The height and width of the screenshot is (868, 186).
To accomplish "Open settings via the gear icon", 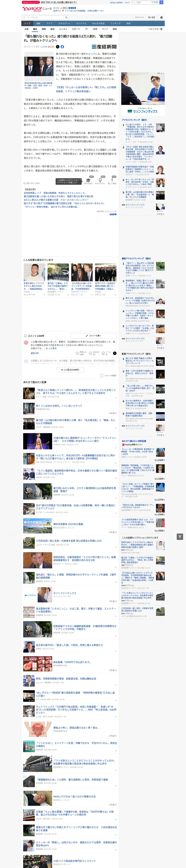I will click(x=161, y=18).
